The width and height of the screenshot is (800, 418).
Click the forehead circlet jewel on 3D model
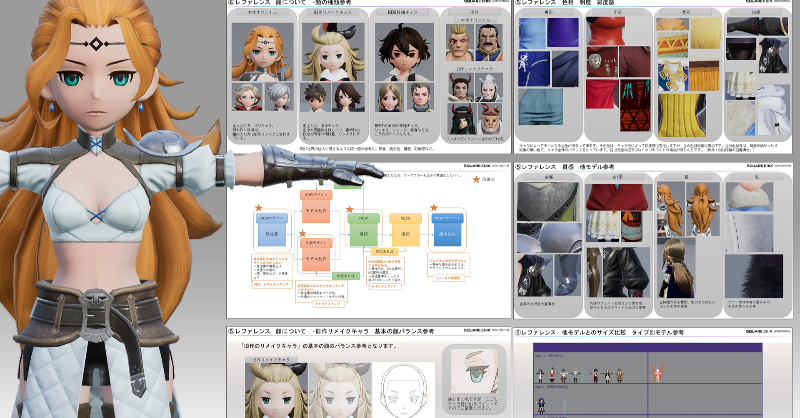[x=95, y=44]
